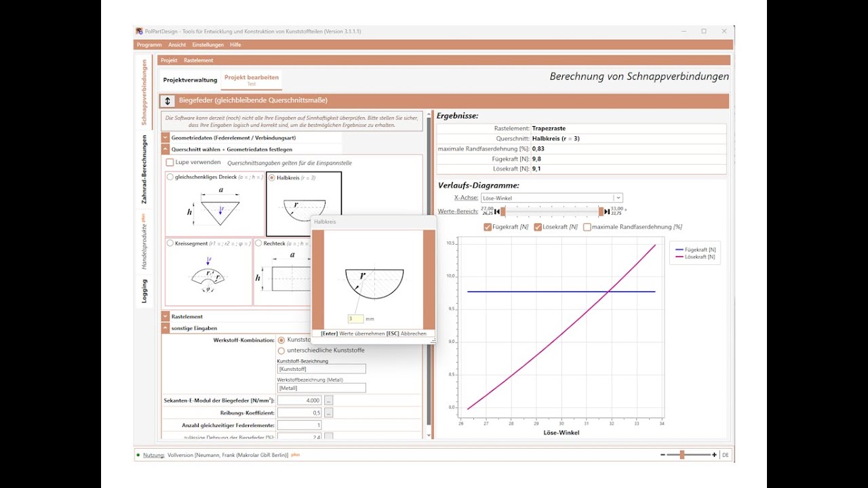Screen dimensions: 868x488
Task: Select unterschiedliche Kunststoffe radio option
Action: 281,350
